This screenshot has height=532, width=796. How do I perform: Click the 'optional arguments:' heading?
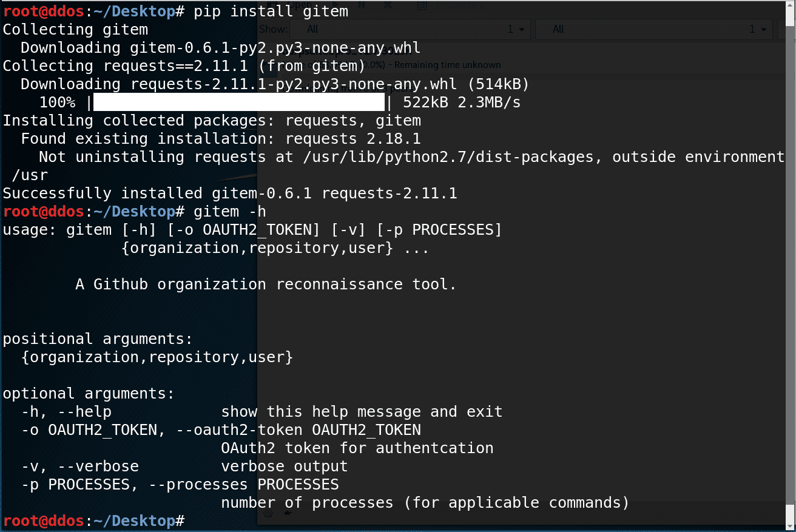point(89,394)
